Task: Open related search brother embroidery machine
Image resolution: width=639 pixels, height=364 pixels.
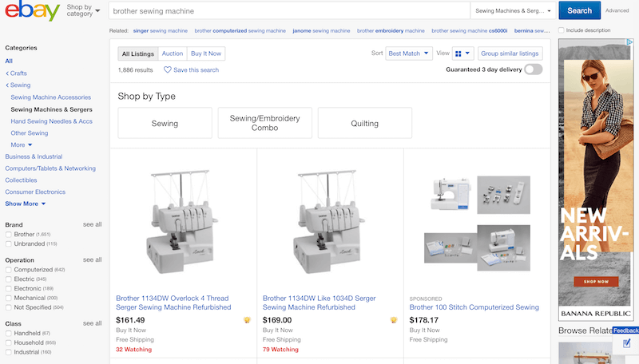Action: [391, 30]
